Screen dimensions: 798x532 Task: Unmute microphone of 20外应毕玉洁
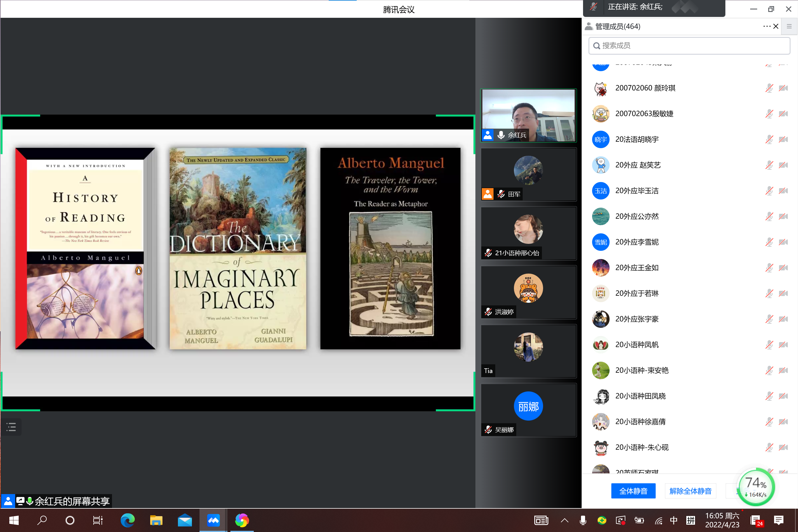(769, 191)
